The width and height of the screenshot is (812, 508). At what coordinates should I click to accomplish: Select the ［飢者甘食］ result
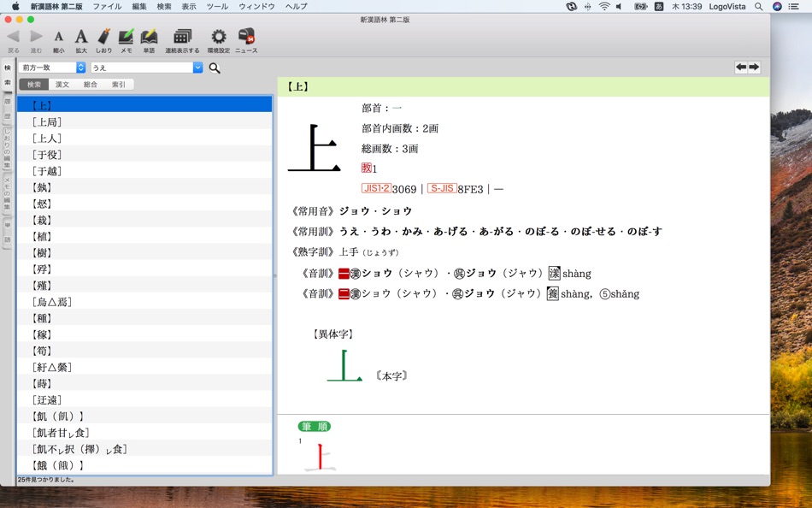click(144, 433)
